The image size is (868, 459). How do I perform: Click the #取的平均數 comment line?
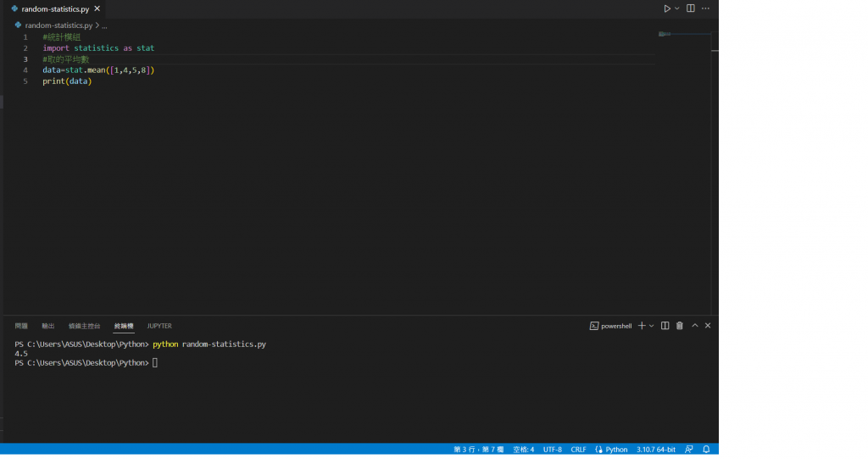click(66, 59)
